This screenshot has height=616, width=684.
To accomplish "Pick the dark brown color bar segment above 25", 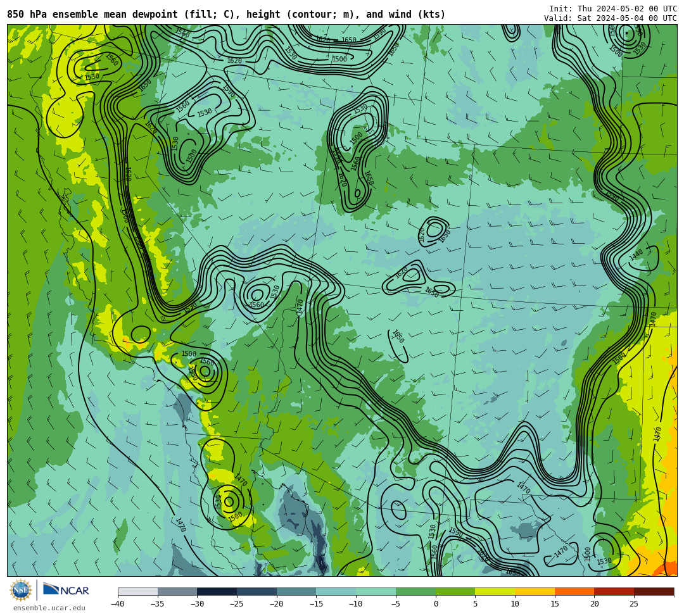I will 654,591.
